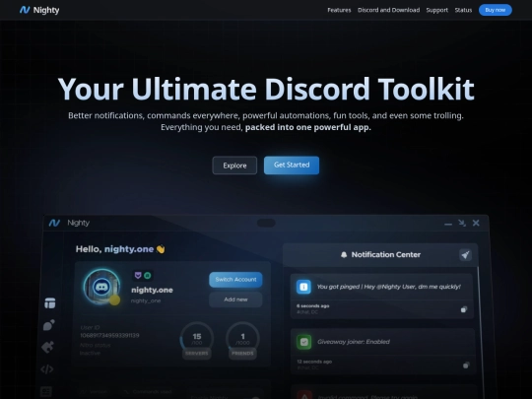Viewport: 532px width, 399px height.
Task: Click 'Giveaway joiner: Enabled' notification text
Action: [354, 342]
